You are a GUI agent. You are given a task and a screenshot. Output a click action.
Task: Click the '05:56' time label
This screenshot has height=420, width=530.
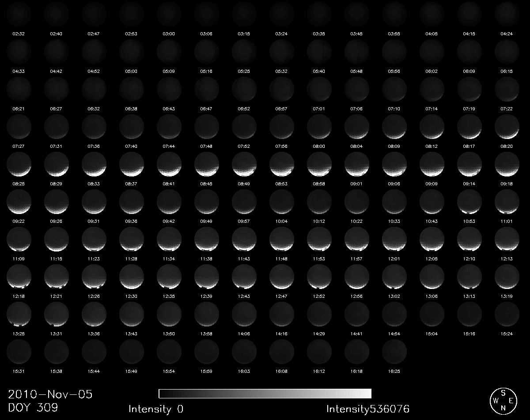click(394, 71)
